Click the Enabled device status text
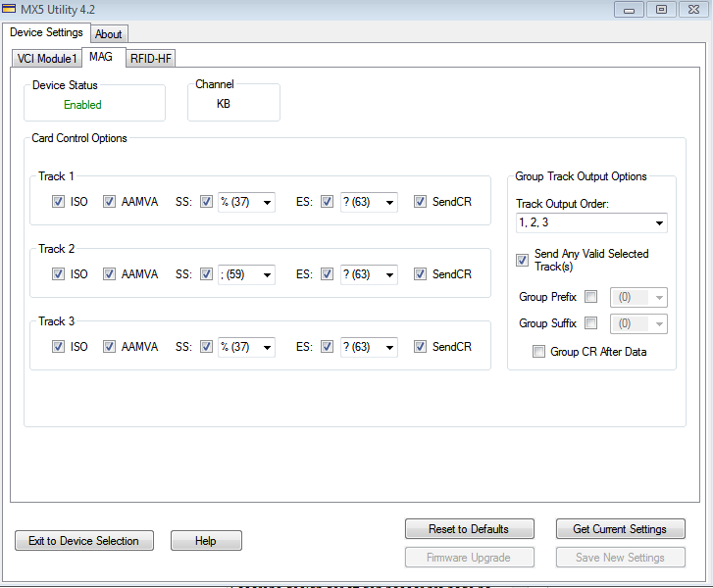 [82, 105]
